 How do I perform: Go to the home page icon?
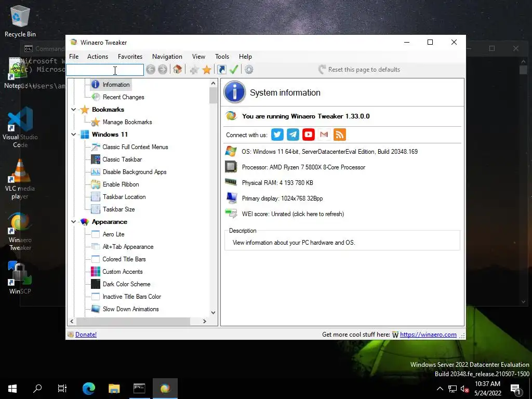177,70
